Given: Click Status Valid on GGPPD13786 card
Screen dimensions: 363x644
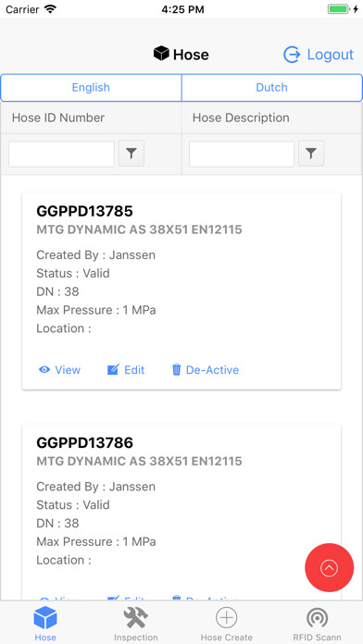Looking at the screenshot, I should point(73,505).
